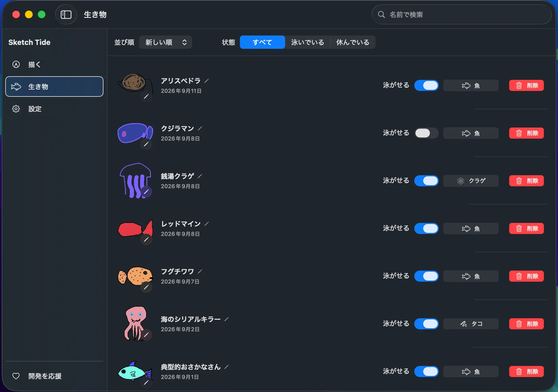
Task: Open 設定 settings in sidebar
Action: [54, 109]
